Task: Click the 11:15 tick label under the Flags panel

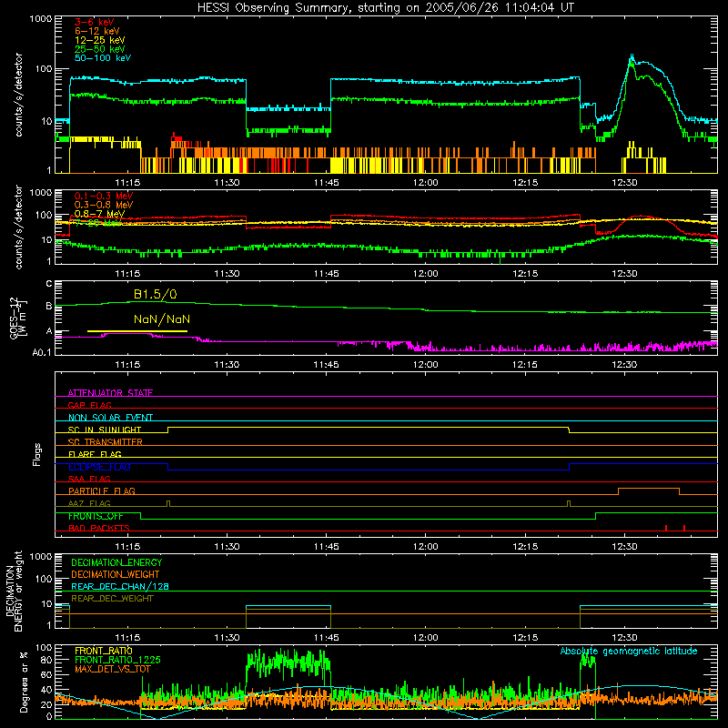Action: 127,547
